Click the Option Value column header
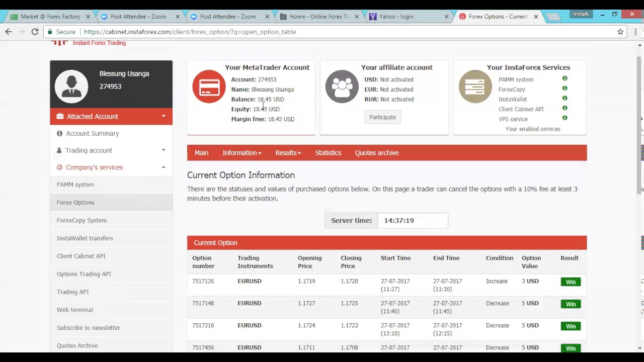 531,262
